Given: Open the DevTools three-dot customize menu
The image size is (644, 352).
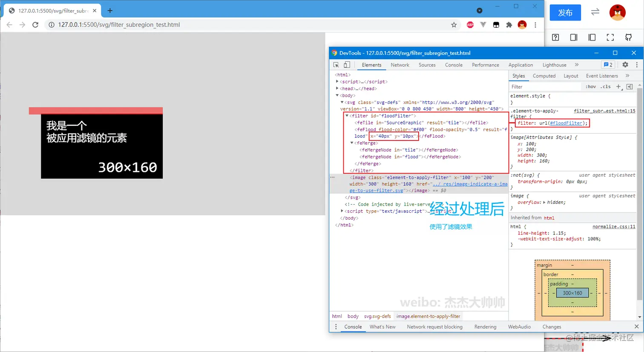Looking at the screenshot, I should tap(637, 65).
